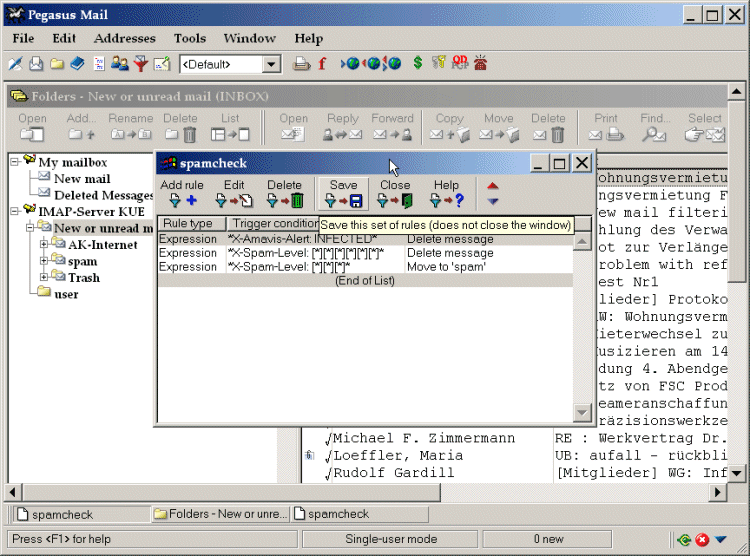Screen dimensions: 750x556
Task: Click the distribution lists page icon
Action: (99, 64)
